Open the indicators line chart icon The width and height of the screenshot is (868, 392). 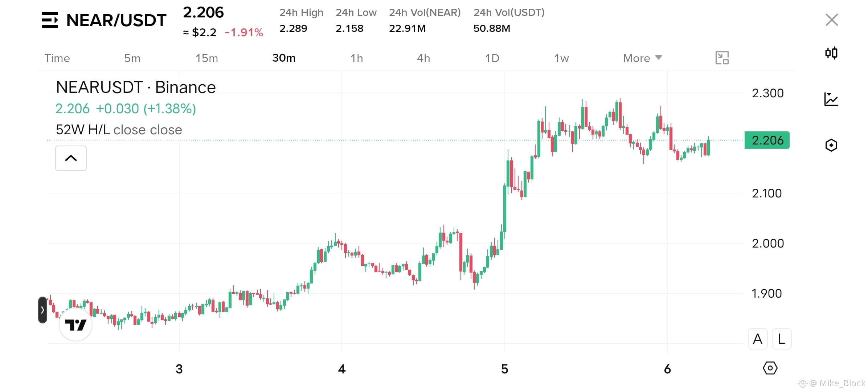[x=831, y=99]
